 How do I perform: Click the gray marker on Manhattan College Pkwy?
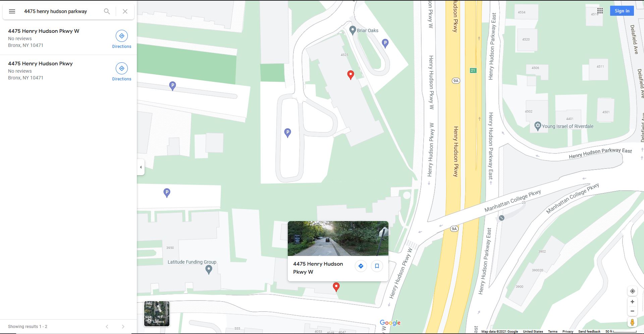[x=501, y=218]
